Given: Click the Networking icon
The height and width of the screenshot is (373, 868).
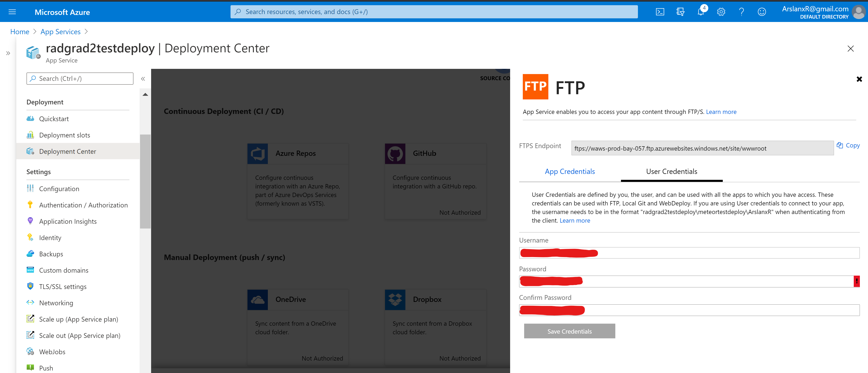Looking at the screenshot, I should [x=30, y=303].
